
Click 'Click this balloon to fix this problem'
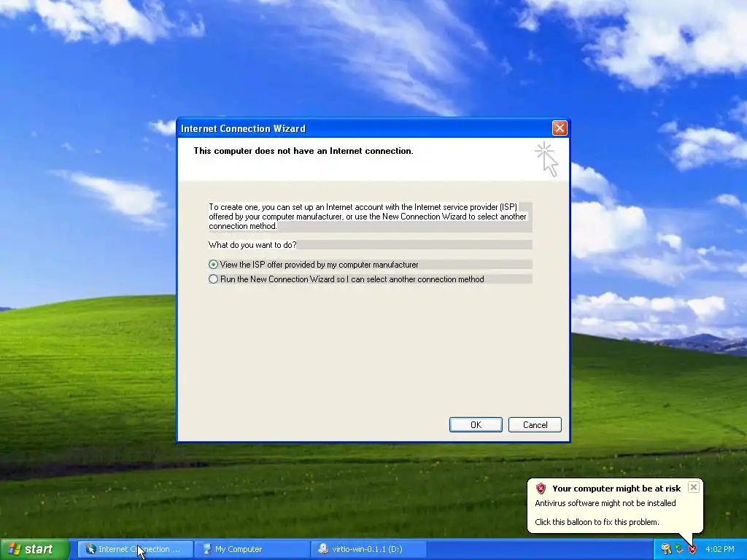(597, 522)
